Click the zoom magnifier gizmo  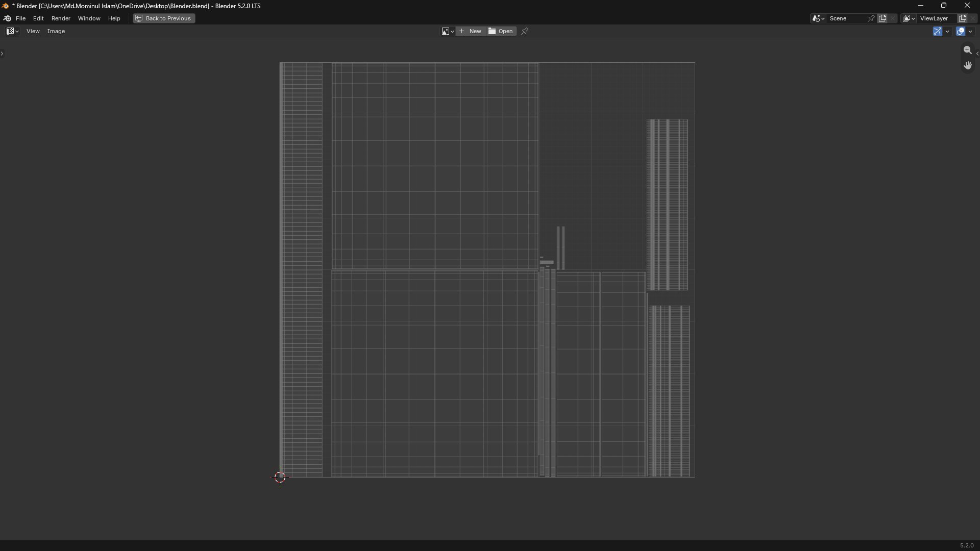968,50
